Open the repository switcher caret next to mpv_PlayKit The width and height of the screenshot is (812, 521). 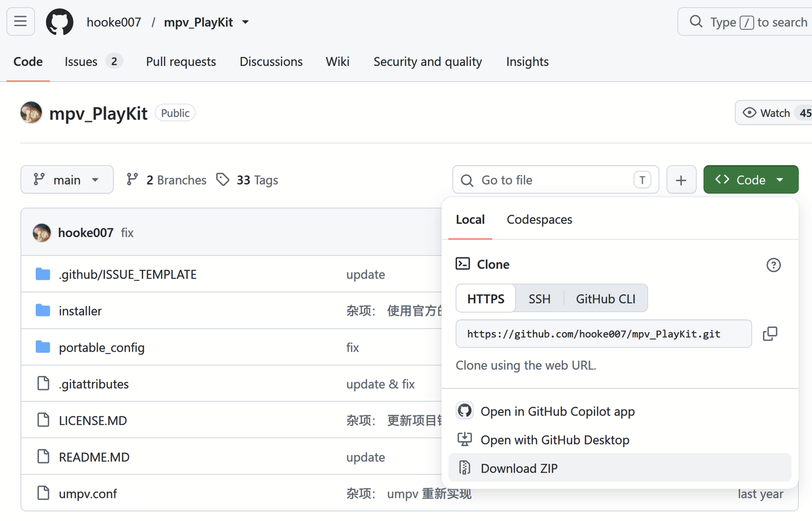245,22
